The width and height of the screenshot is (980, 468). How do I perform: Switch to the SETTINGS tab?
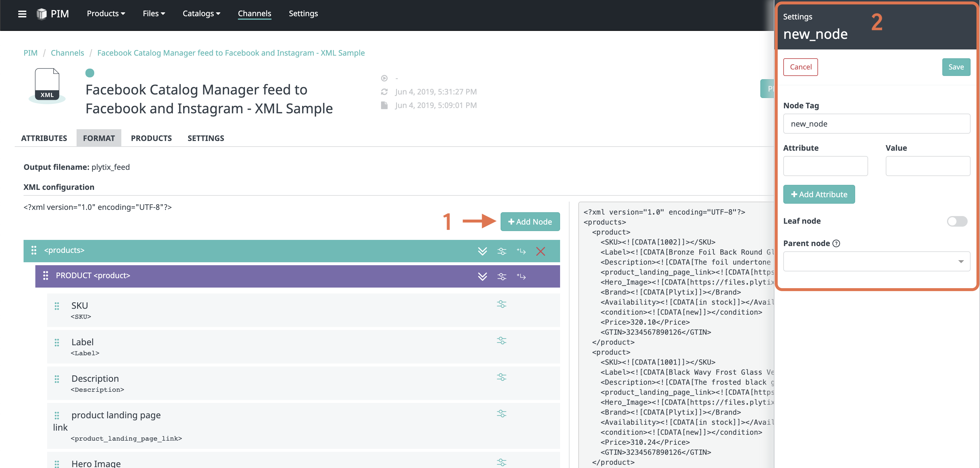tap(206, 138)
